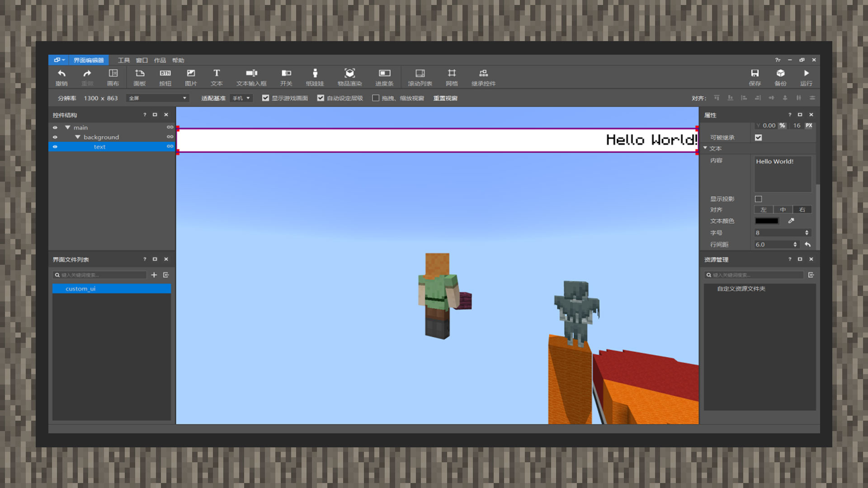
Task: Add a 继承控件 (inherited control)
Action: [483, 77]
